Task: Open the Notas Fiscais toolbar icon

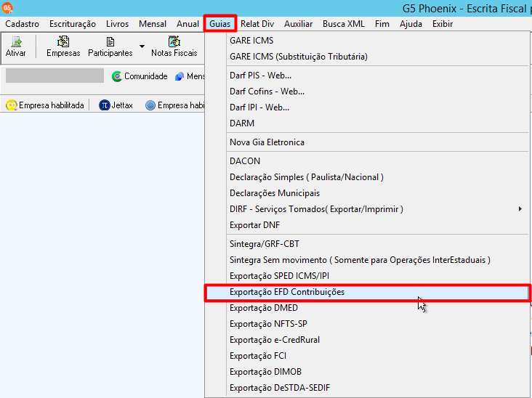Action: pos(174,46)
